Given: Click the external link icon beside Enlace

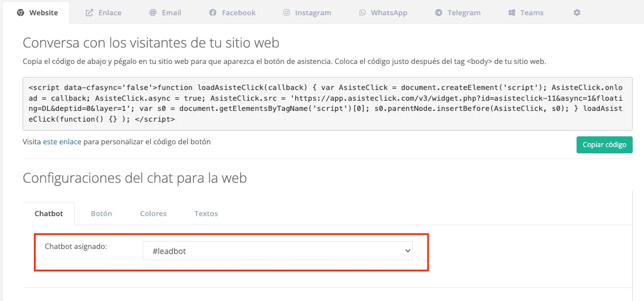Looking at the screenshot, I should [89, 12].
